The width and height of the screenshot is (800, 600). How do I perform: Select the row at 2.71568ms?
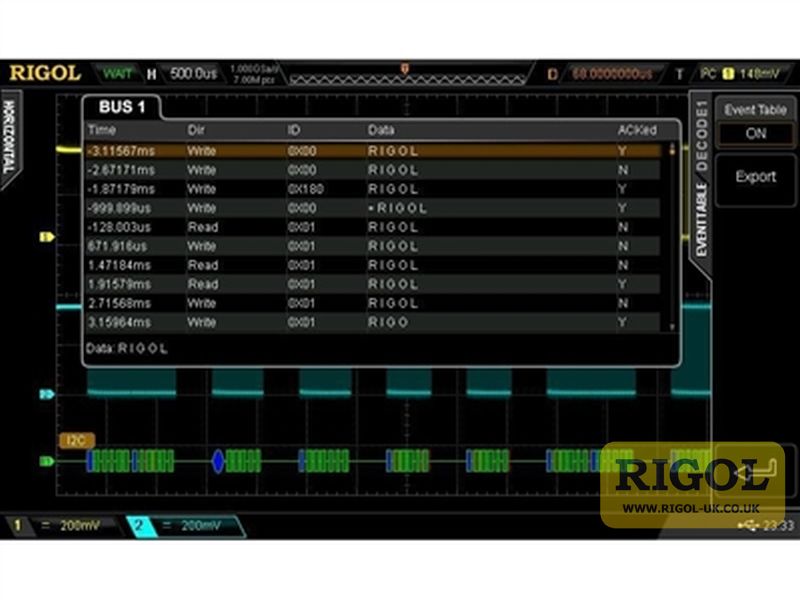coord(372,304)
